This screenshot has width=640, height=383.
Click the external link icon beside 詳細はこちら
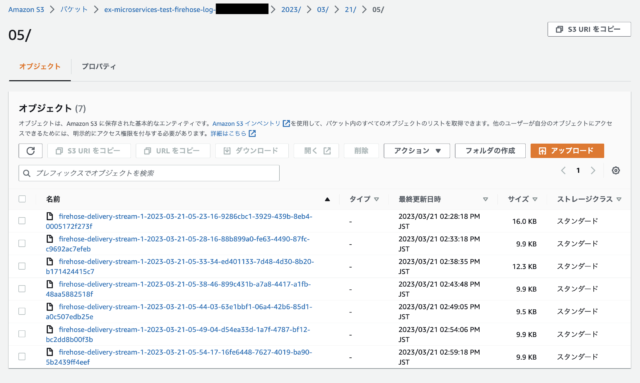pyautogui.click(x=252, y=134)
